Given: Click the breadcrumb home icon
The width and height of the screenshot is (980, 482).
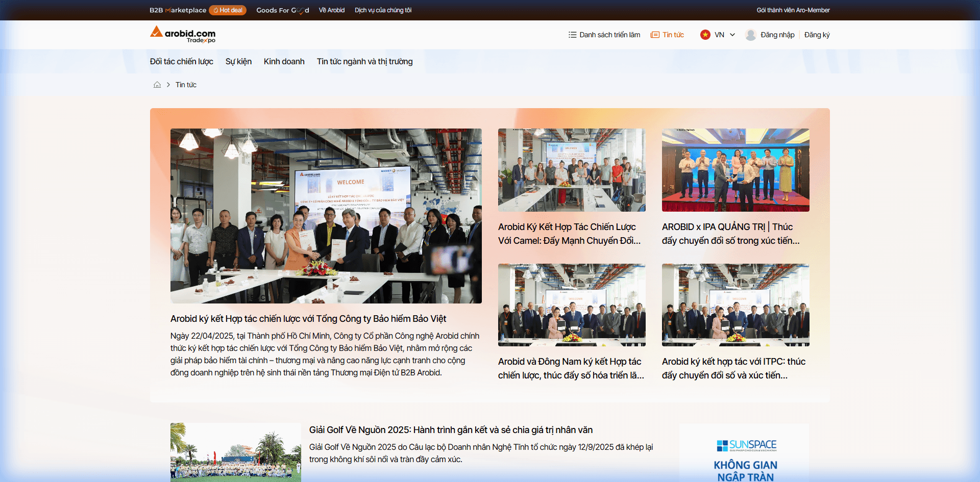Looking at the screenshot, I should coord(157,85).
